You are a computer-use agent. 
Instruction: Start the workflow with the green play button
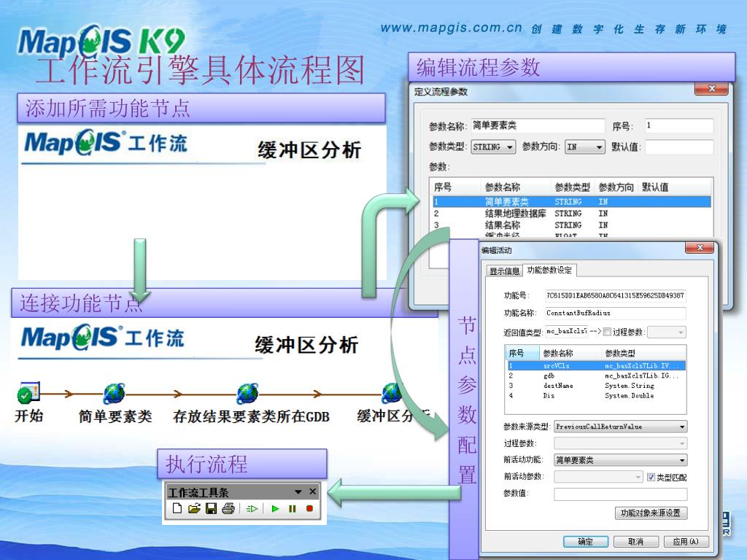[x=275, y=509]
